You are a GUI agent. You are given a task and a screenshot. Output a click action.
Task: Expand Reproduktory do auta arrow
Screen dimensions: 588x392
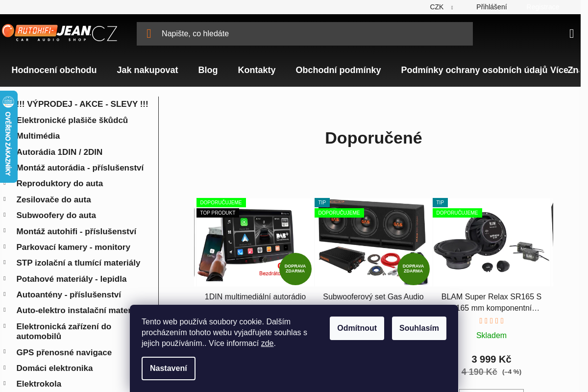(5, 183)
